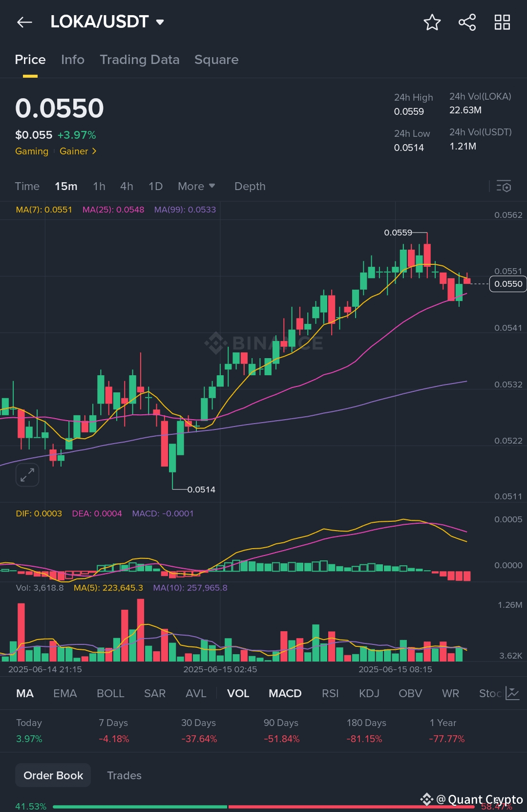
Task: Select the 1h chart interval
Action: tap(99, 186)
